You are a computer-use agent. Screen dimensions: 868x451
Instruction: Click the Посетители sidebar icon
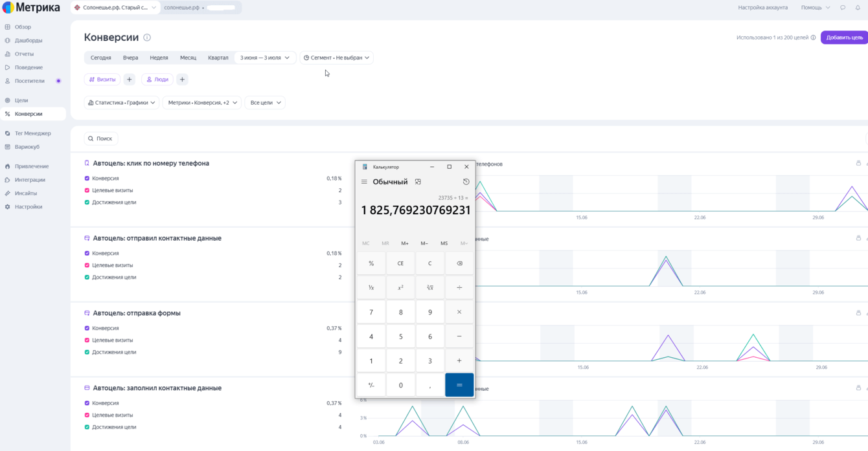8,81
